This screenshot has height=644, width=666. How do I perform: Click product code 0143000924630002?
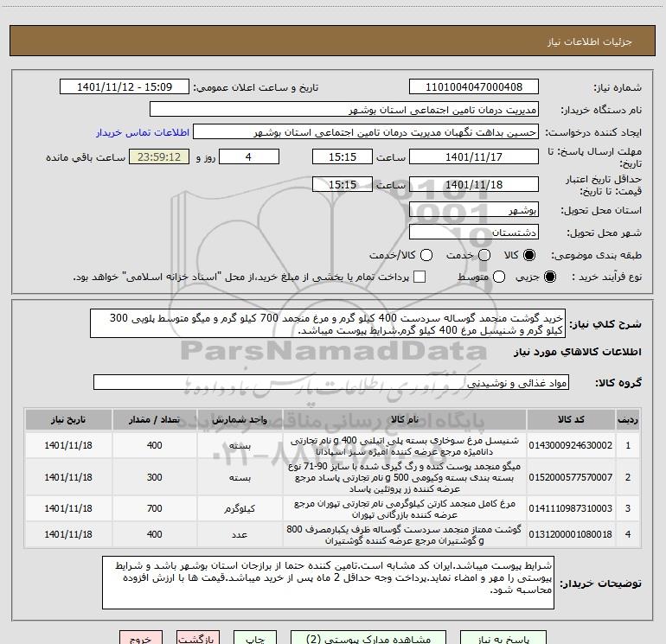[571, 445]
